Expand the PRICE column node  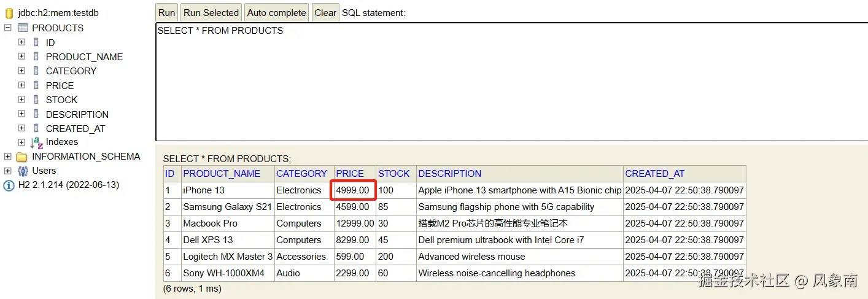point(21,85)
